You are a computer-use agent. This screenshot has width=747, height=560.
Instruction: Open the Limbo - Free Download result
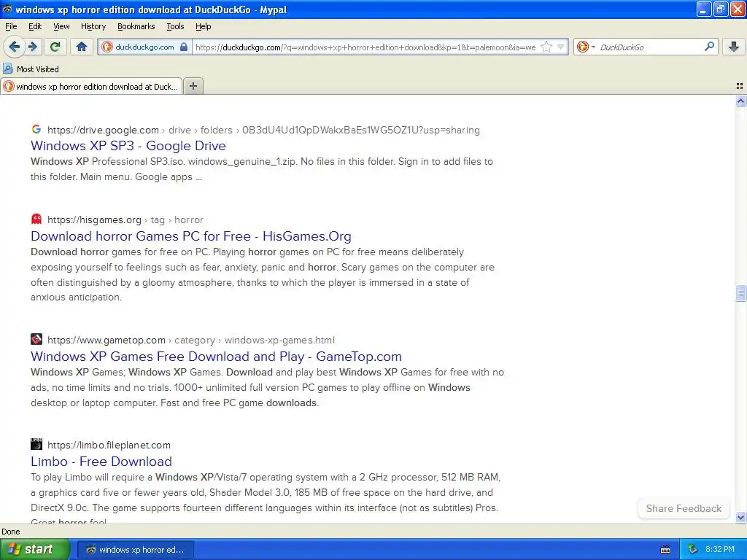[x=101, y=462]
